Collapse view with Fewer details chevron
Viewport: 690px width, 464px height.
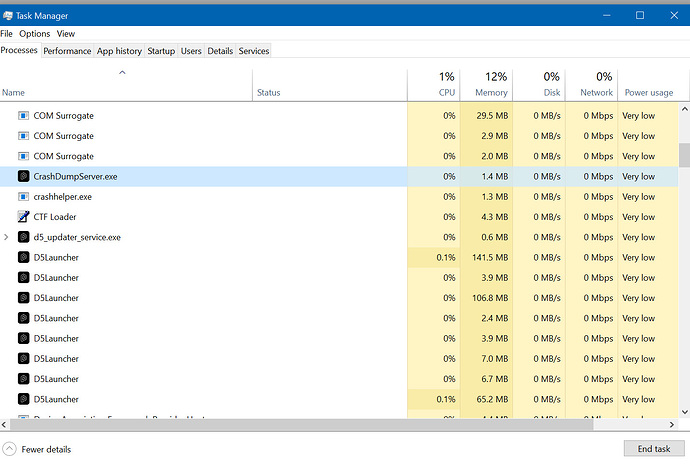coord(9,449)
